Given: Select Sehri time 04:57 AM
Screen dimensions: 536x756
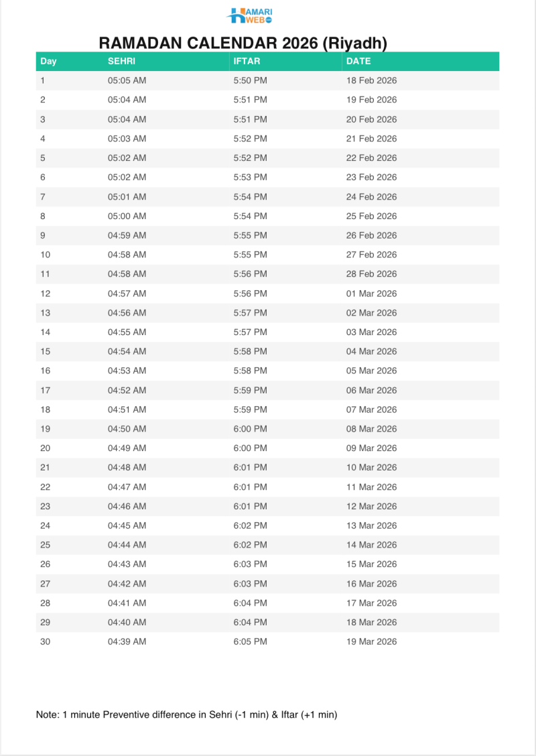Looking at the screenshot, I should click(x=127, y=294).
